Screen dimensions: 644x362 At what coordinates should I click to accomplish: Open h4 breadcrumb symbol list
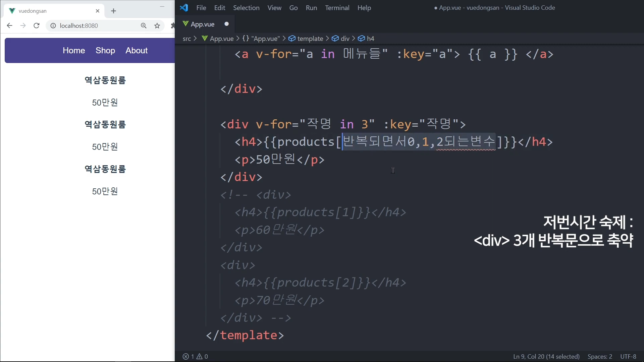click(370, 39)
